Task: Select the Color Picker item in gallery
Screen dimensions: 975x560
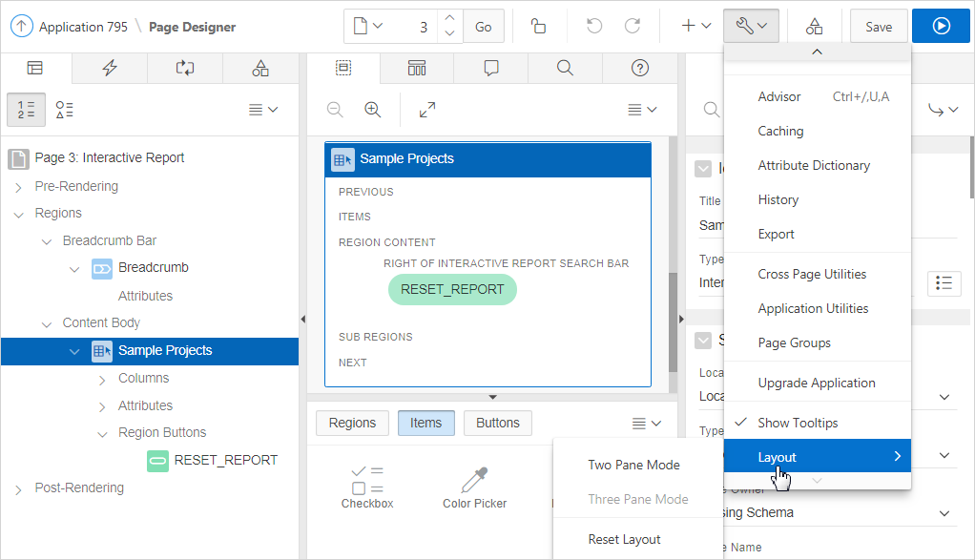Action: [x=474, y=487]
